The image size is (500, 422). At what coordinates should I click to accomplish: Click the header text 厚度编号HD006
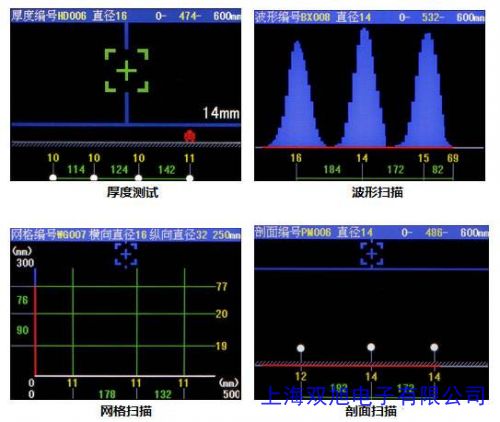[x=49, y=16]
